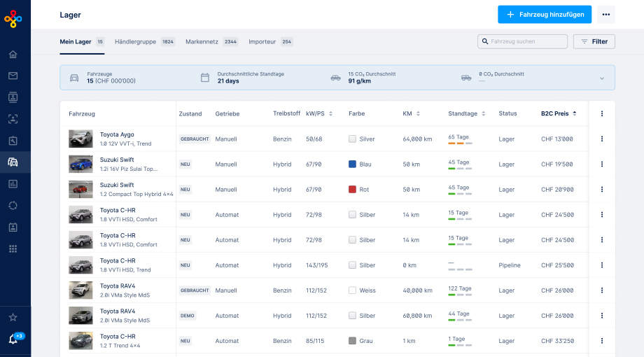Image resolution: width=644 pixels, height=357 pixels.
Task: Open the Toyota RAV4 Demo thumbnail
Action: point(80,316)
